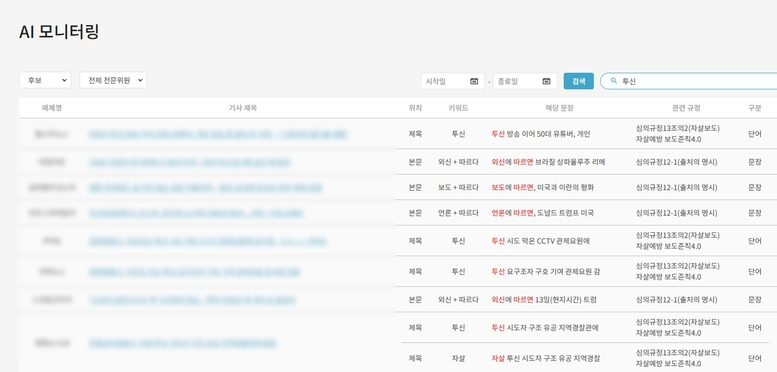Image resolution: width=777 pixels, height=372 pixels.
Task: Click the 위치 column header
Action: tap(415, 108)
